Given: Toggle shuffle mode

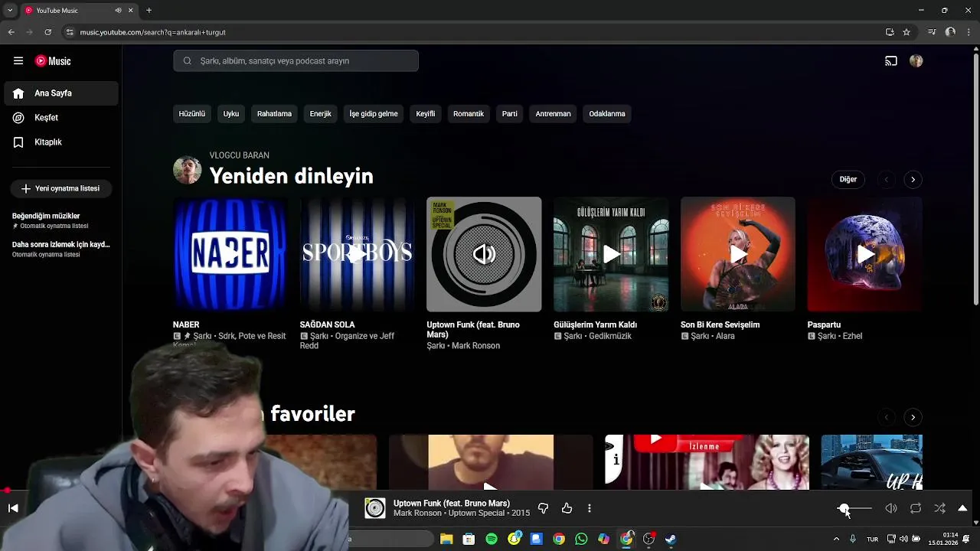Looking at the screenshot, I should click(x=940, y=508).
